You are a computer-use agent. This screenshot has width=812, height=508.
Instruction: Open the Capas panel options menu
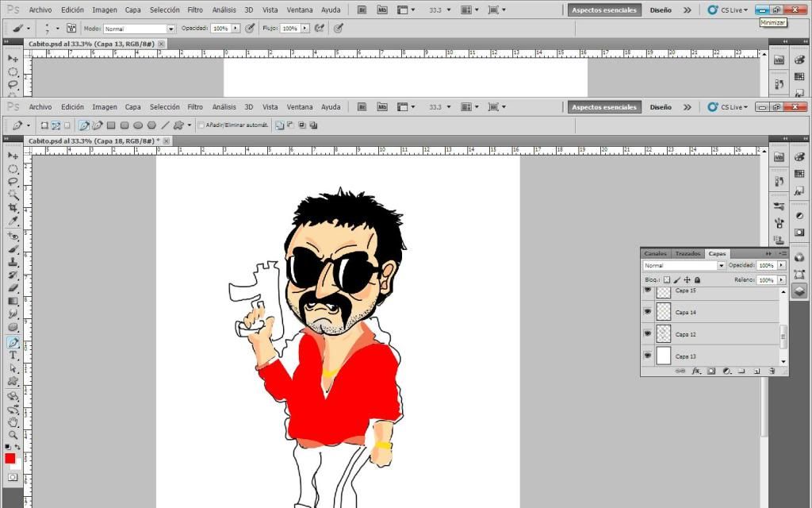[x=783, y=253]
